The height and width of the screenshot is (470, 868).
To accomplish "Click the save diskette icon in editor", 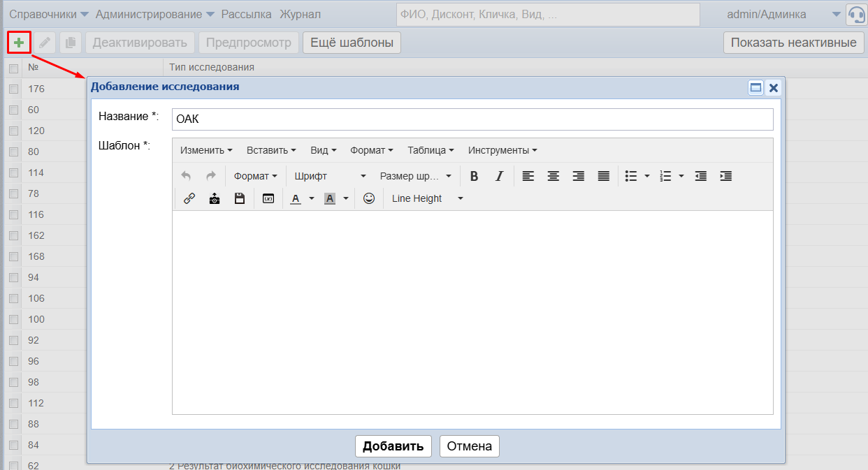I will point(240,198).
